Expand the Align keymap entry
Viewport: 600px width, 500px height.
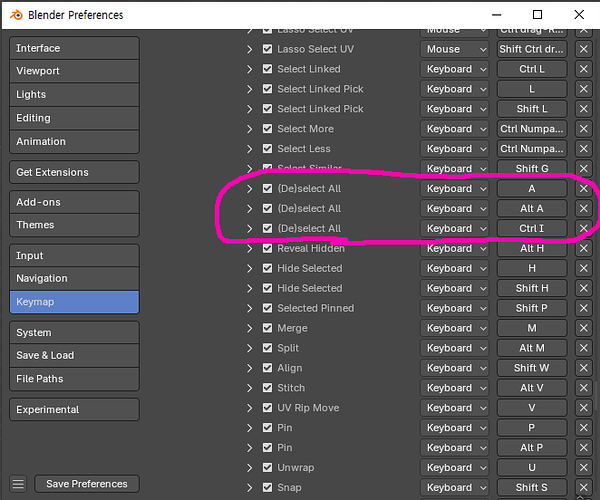[249, 368]
